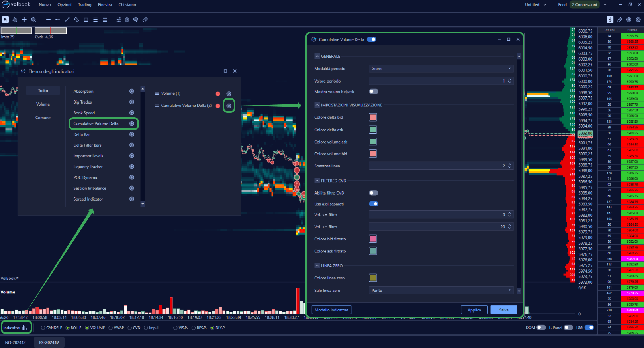Open the Finestra menu
This screenshot has width=644, height=348.
coord(105,5)
